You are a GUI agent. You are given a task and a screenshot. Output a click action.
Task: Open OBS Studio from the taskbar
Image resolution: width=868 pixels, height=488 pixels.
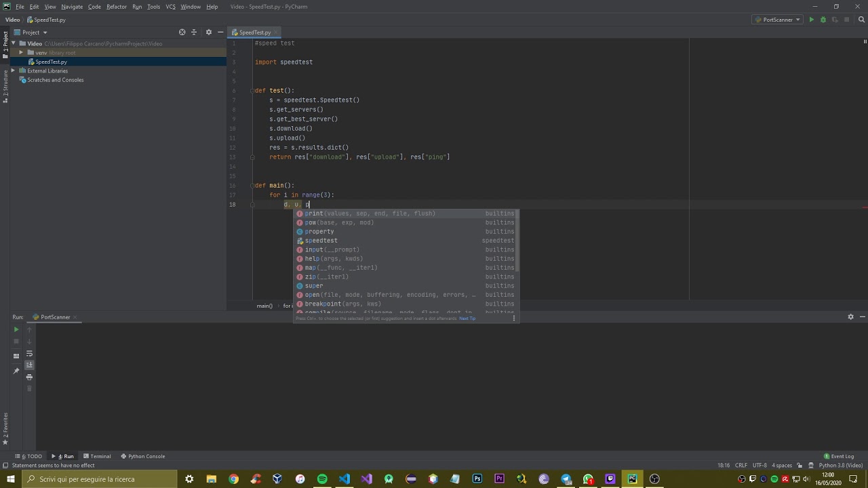[x=654, y=479]
